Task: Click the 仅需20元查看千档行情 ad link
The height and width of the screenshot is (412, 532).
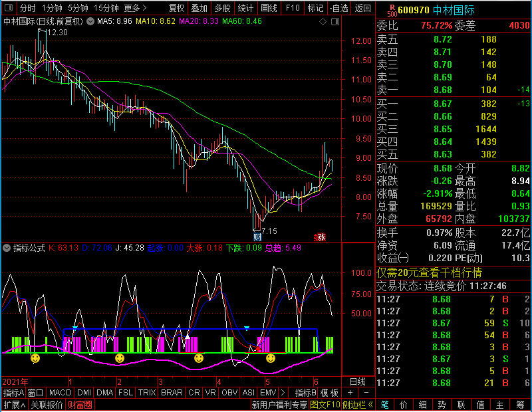Action: 429,272
